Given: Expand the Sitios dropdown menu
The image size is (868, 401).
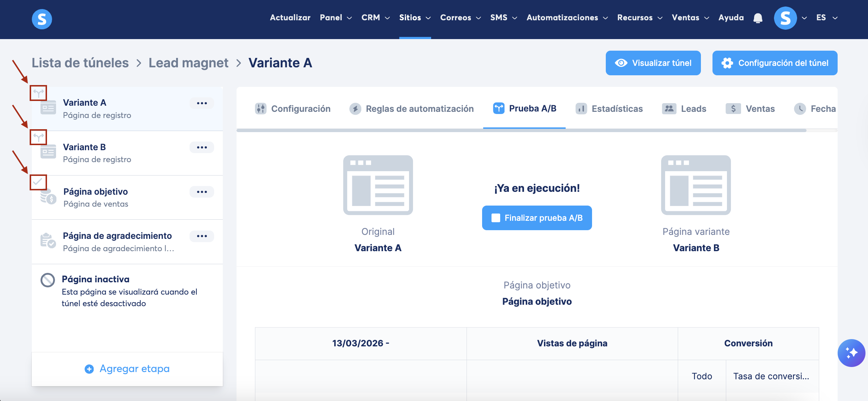Looking at the screenshot, I should [x=414, y=18].
